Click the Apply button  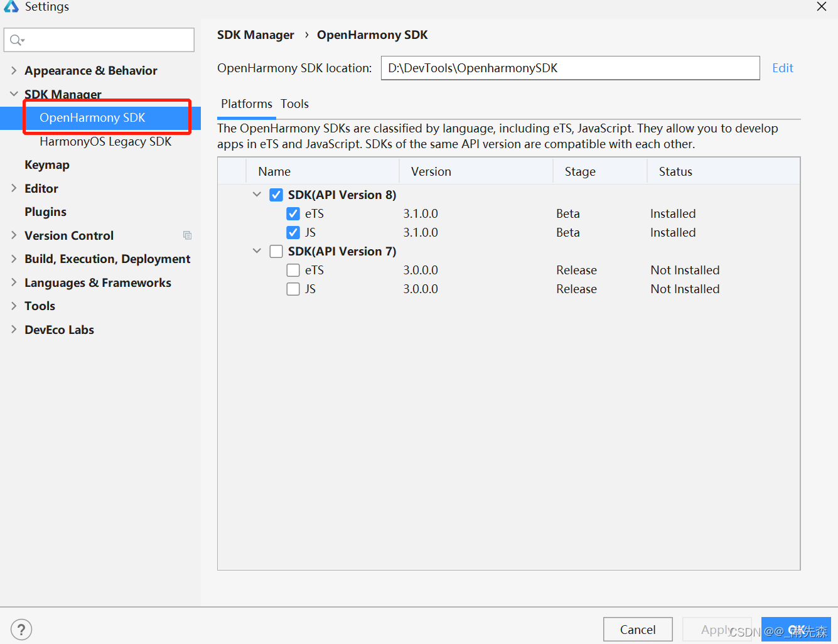(716, 630)
